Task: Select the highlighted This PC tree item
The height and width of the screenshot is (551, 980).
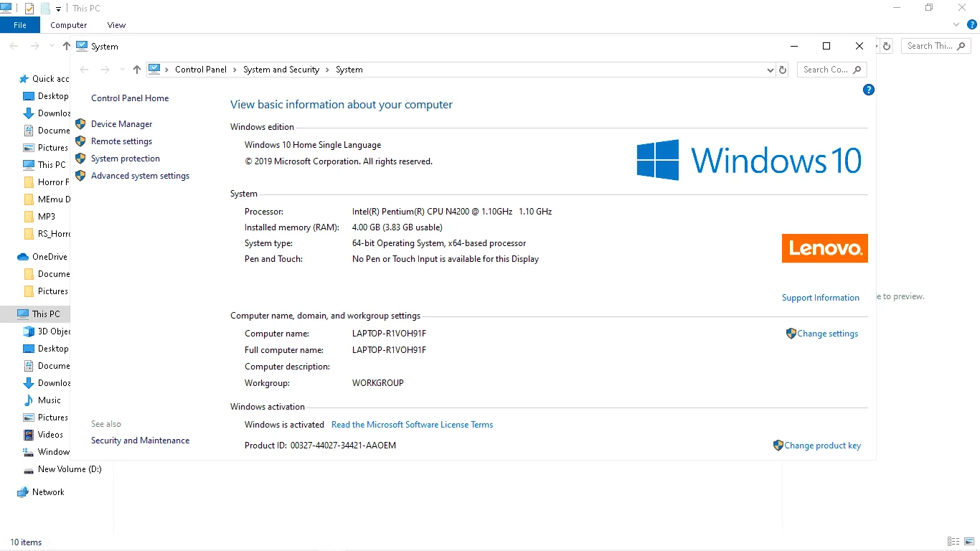Action: tap(35, 314)
